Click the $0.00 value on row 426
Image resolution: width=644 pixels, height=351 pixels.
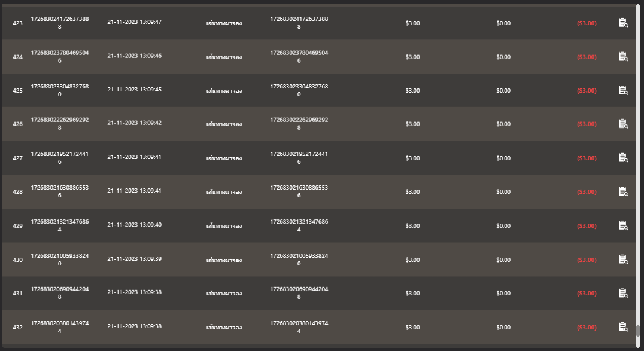503,124
